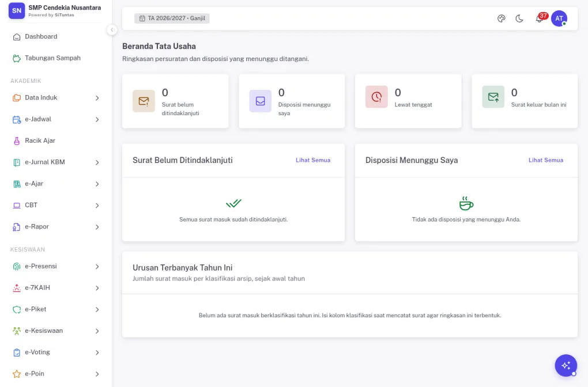Expand the e-Rapor submenu chevron
This screenshot has height=387, width=588.
pyautogui.click(x=97, y=227)
